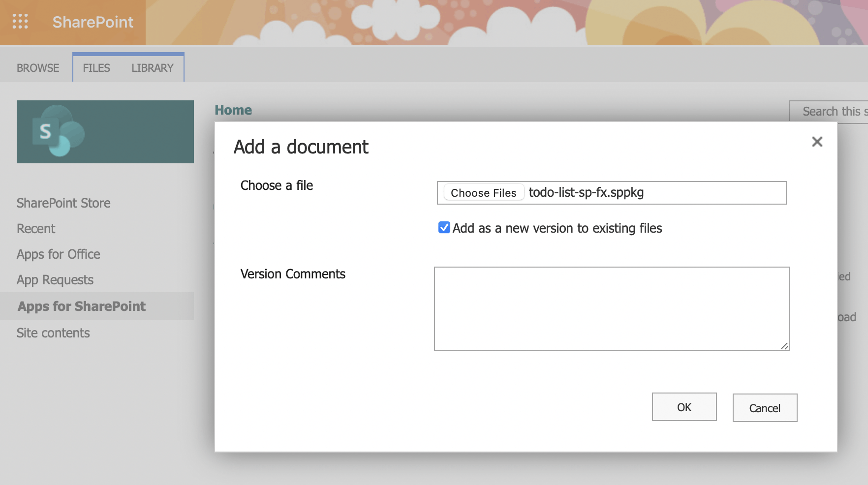Open the app launcher waffle icon
This screenshot has height=485, width=868.
pos(20,22)
